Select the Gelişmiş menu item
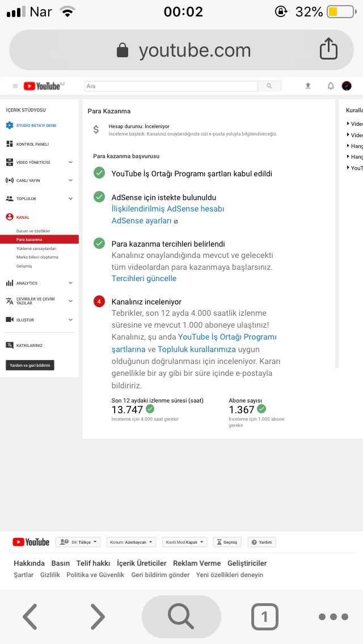363x644 pixels. click(24, 266)
